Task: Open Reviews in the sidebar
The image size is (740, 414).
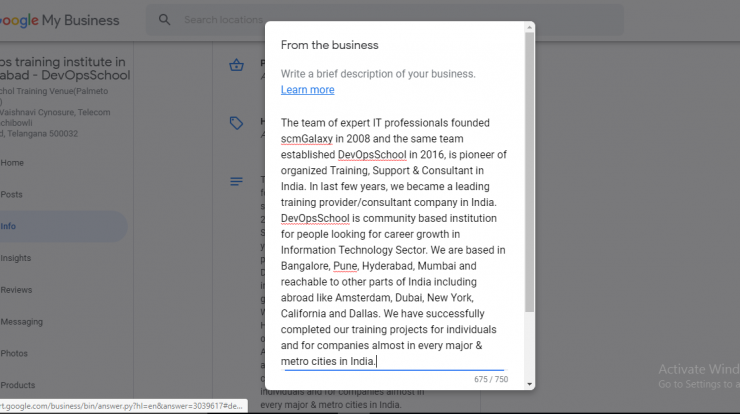Action: click(x=16, y=290)
